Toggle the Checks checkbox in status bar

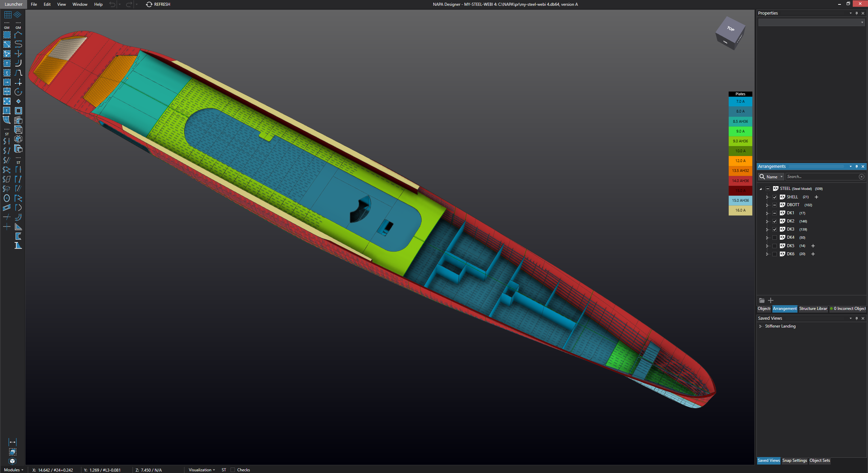[x=233, y=470]
